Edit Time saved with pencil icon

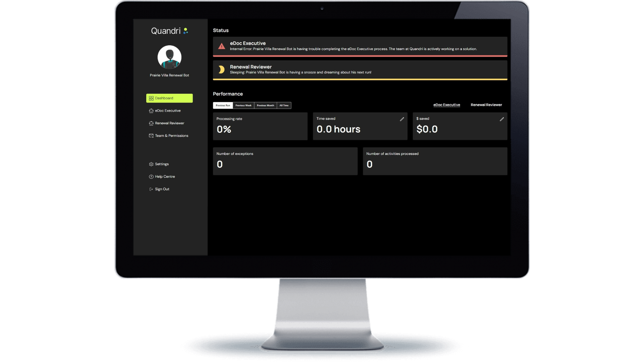[402, 119]
